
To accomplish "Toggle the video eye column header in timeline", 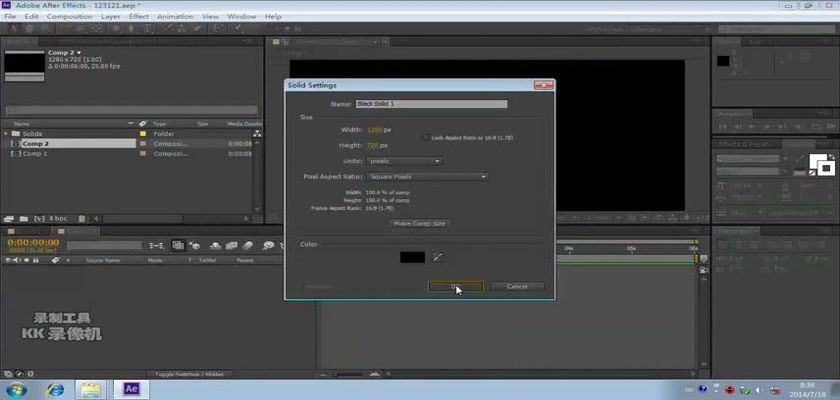I will pos(8,260).
